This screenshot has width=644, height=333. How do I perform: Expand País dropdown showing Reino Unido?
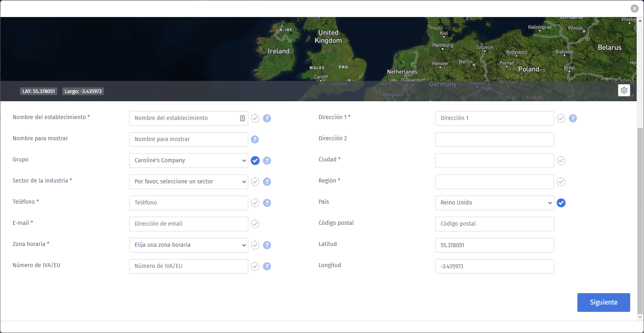click(494, 203)
